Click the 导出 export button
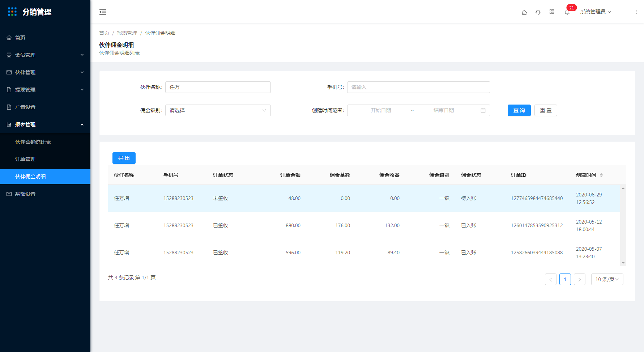Viewport: 644px width, 352px height. pos(124,158)
